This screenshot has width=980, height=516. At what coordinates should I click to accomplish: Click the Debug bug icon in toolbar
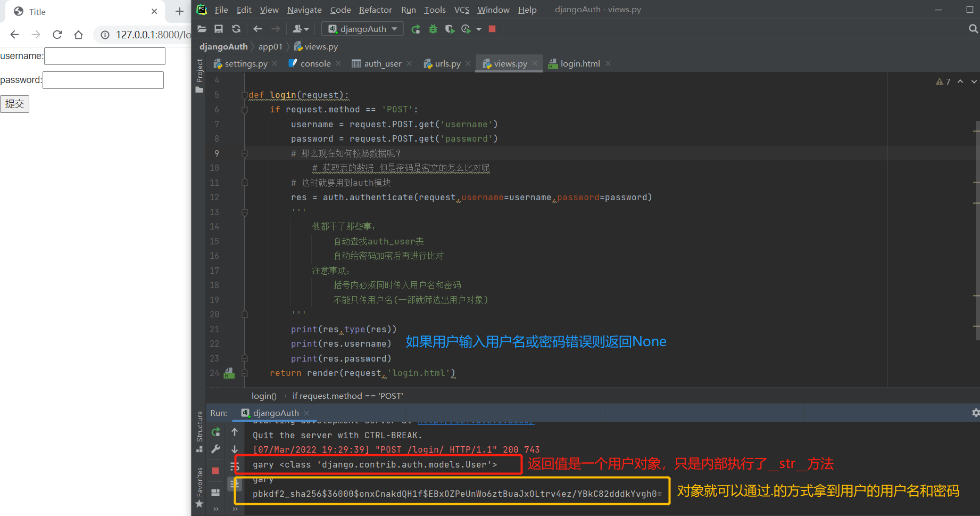click(433, 29)
